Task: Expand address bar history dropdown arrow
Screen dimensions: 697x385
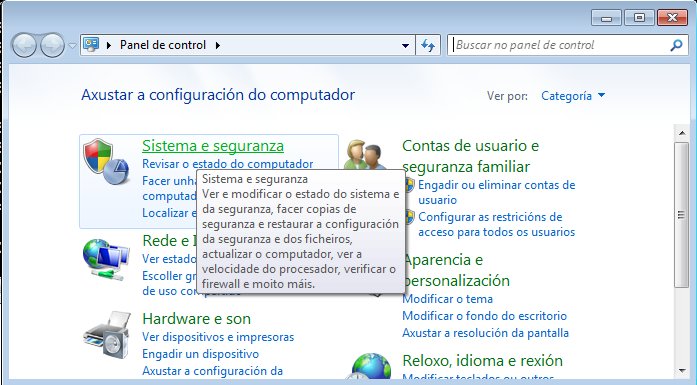Action: (x=405, y=45)
